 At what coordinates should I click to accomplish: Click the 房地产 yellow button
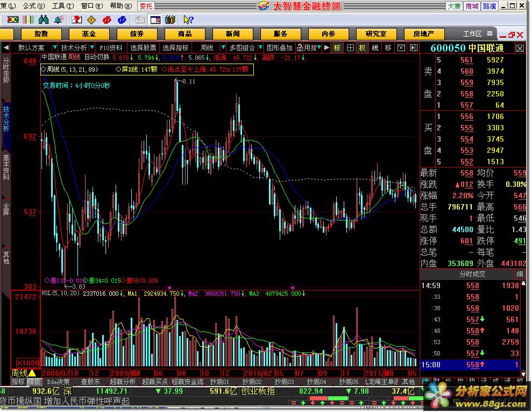(x=424, y=33)
